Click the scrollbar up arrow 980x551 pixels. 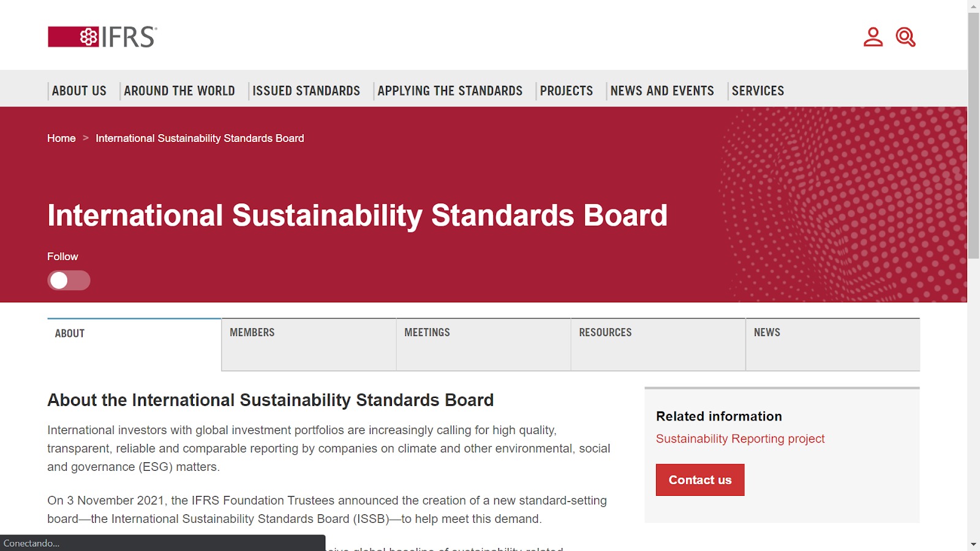click(x=974, y=6)
